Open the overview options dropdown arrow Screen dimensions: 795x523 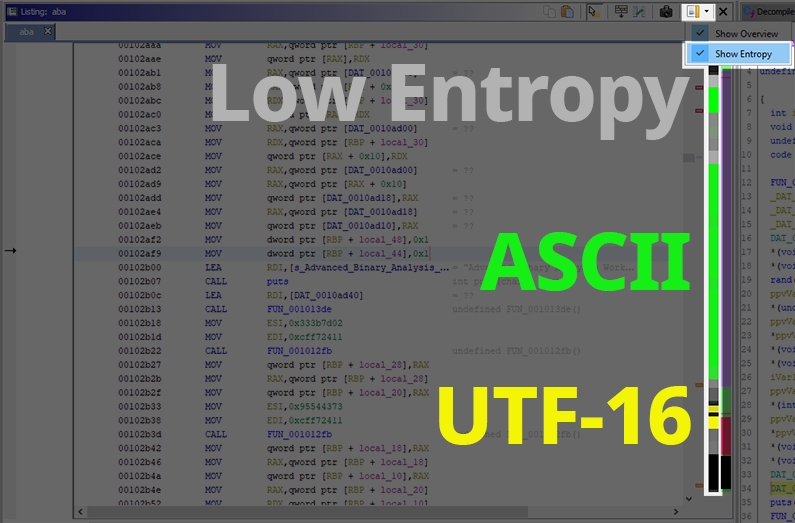[707, 12]
